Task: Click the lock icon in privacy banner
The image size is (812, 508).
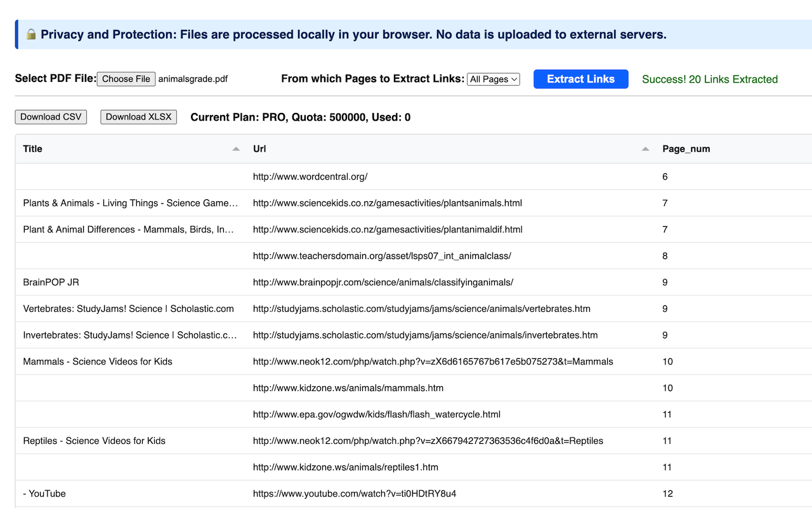Action: (31, 34)
